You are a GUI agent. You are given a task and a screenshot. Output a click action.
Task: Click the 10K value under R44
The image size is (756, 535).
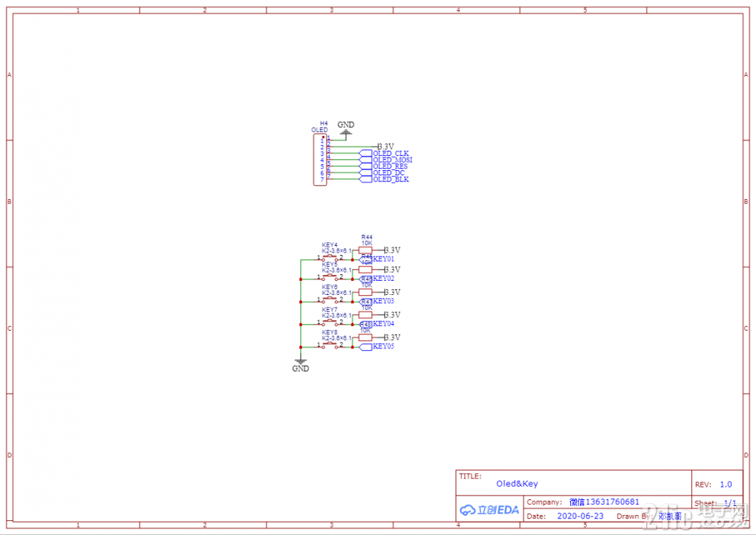pos(367,243)
